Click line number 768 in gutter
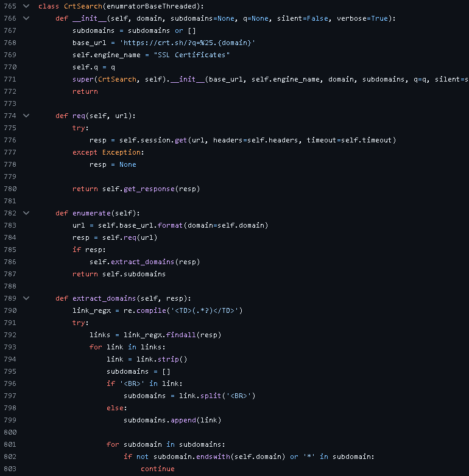Viewport: 469px width, 476px height. pyautogui.click(x=10, y=43)
